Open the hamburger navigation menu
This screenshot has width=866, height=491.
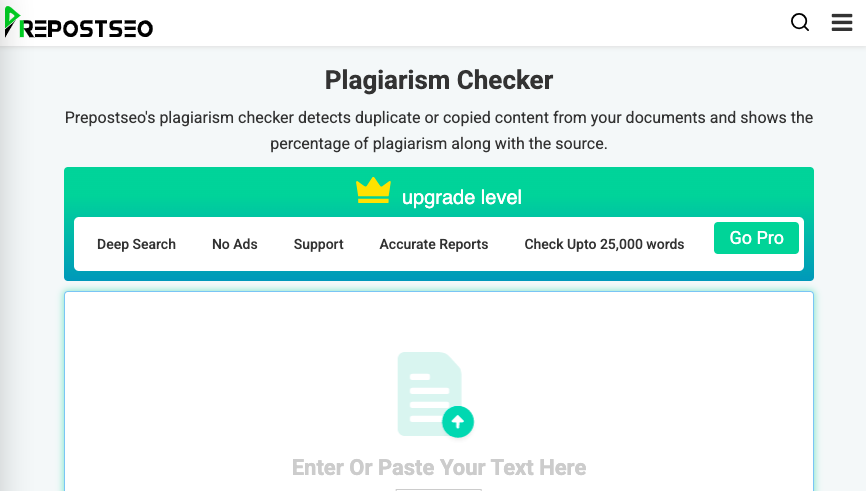point(842,23)
